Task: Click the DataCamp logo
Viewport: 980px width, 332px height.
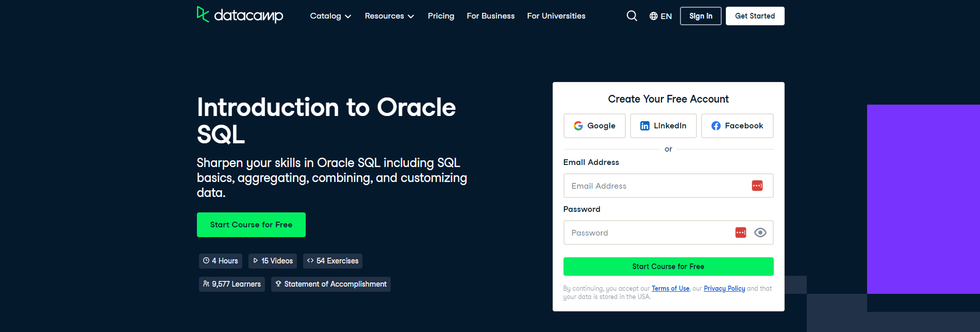Action: [240, 15]
